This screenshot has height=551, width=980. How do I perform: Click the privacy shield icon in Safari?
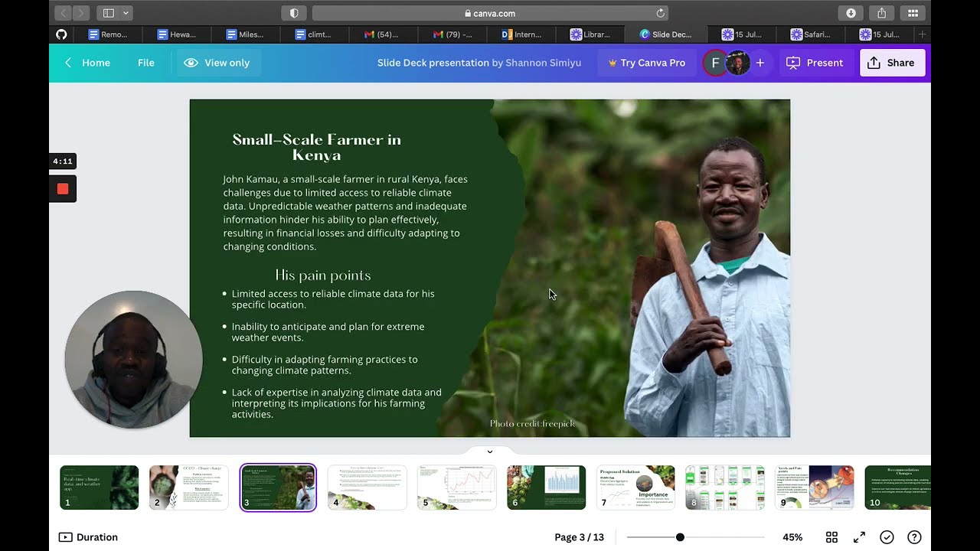[294, 13]
